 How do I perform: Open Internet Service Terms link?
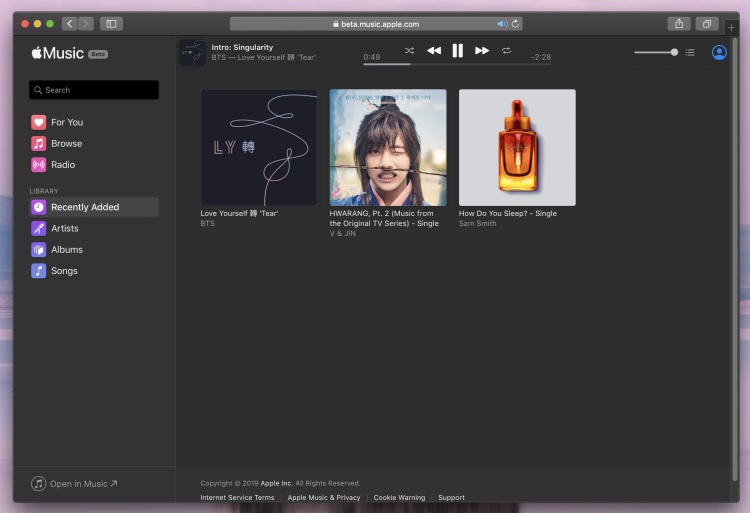click(237, 497)
